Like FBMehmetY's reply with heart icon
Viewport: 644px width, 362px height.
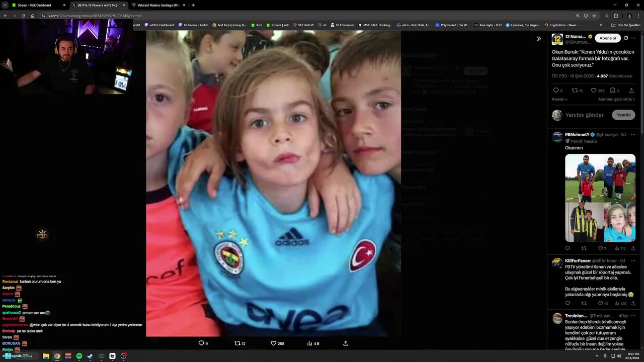(x=600, y=248)
